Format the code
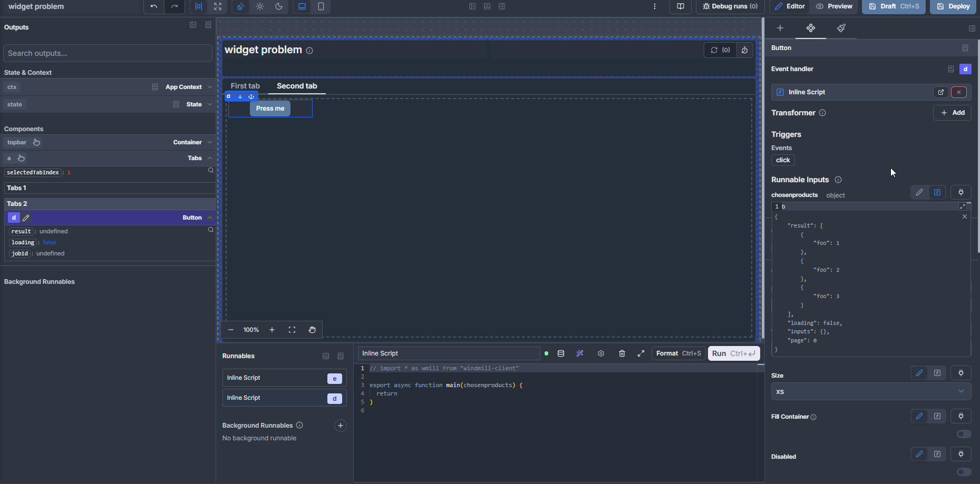 tap(678, 353)
